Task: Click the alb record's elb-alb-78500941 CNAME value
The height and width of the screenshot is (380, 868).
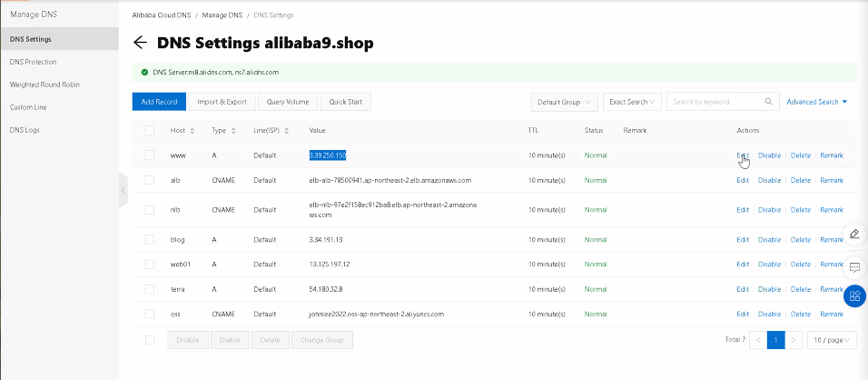Action: (390, 180)
